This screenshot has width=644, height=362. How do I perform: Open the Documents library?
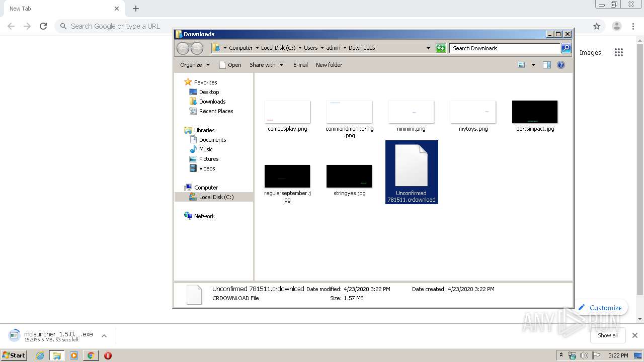tap(208, 140)
